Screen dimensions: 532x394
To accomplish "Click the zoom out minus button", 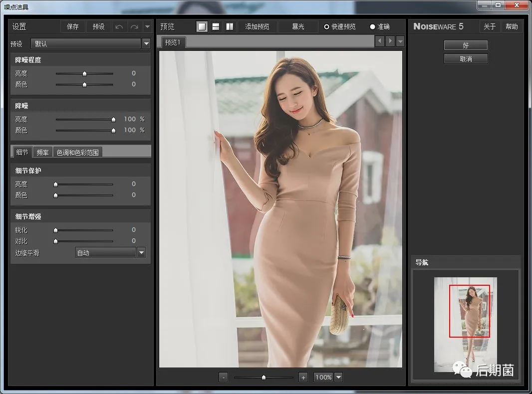I will coord(223,377).
